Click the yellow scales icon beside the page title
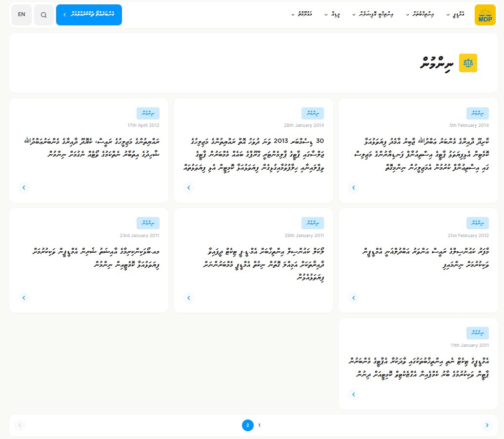 coord(468,63)
